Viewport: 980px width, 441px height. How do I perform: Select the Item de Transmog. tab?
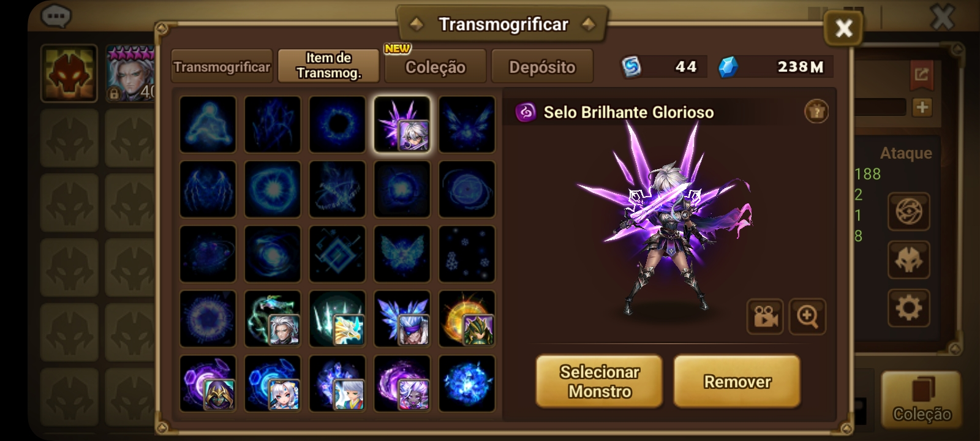[329, 66]
